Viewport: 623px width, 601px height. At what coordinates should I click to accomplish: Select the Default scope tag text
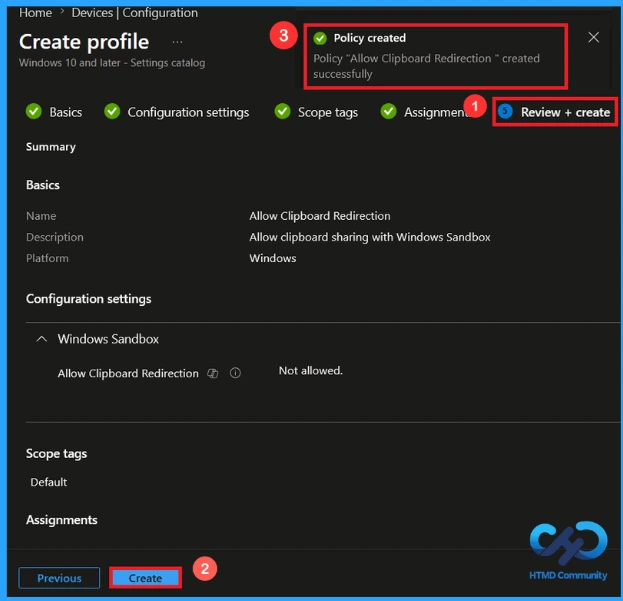pyautogui.click(x=48, y=482)
